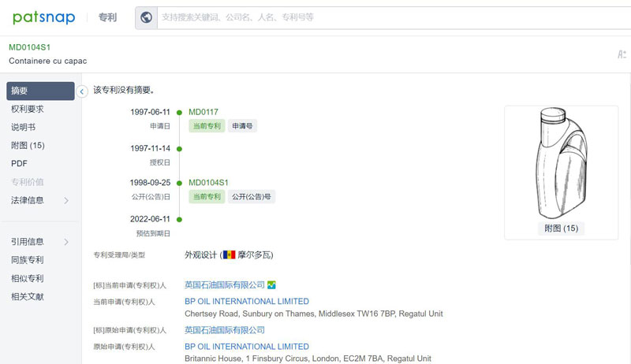Viewport: 631px width, 364px height.
Task: Click the patsnap logo
Action: pyautogui.click(x=43, y=17)
